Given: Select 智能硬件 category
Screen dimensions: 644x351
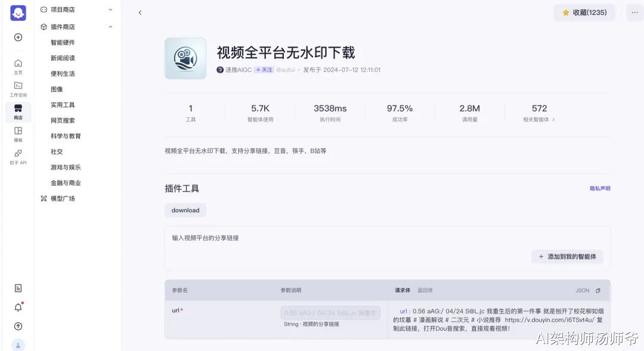Looking at the screenshot, I should 63,42.
